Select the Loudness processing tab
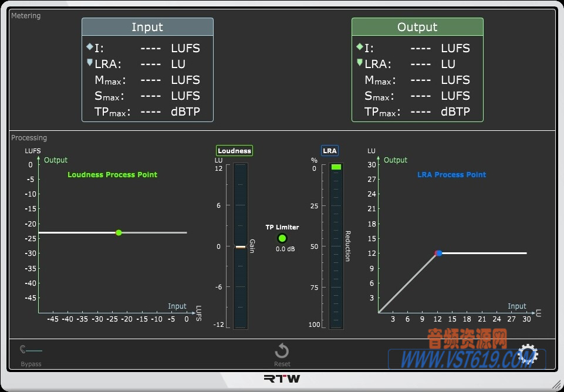This screenshot has height=392, width=564. pos(234,150)
